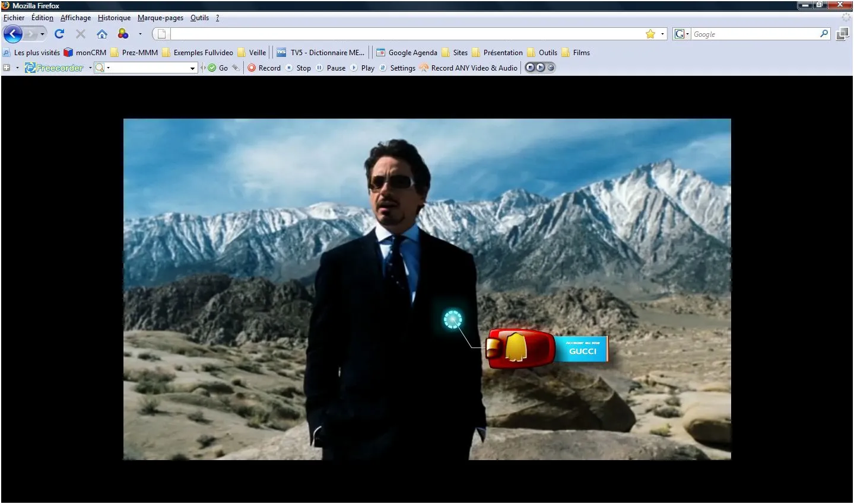Expand the Freecorder search field dropdown

[x=192, y=69]
